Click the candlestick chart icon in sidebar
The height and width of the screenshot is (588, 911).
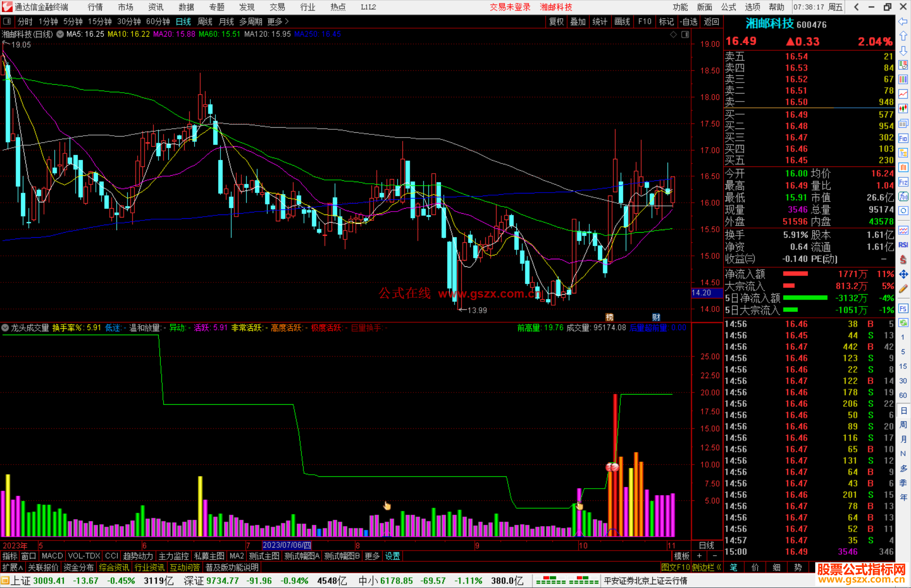[x=903, y=108]
